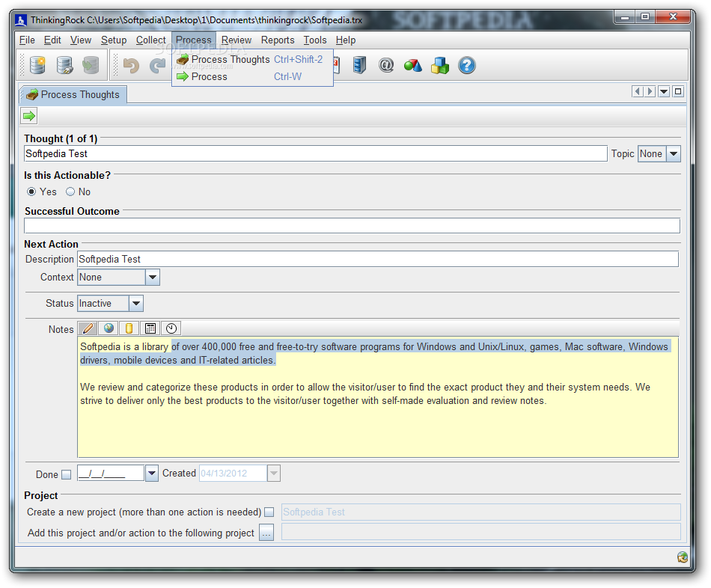Open the File menu
The width and height of the screenshot is (711, 588).
coord(27,40)
